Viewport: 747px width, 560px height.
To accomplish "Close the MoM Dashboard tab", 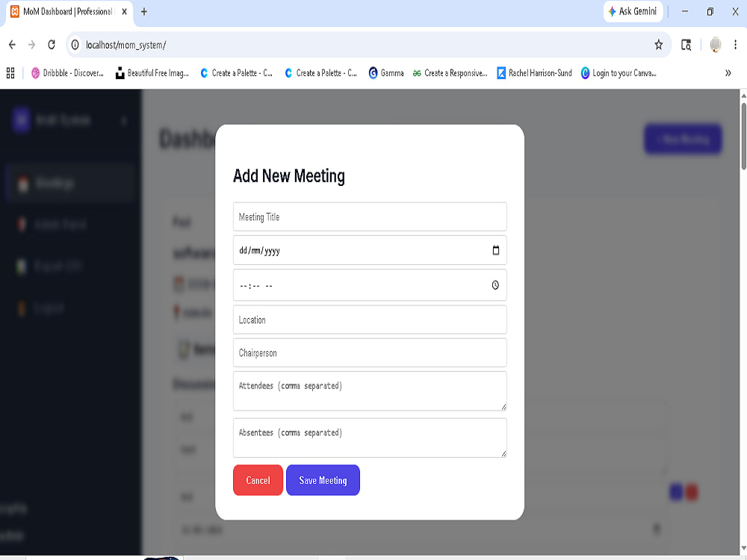I will coord(124,11).
